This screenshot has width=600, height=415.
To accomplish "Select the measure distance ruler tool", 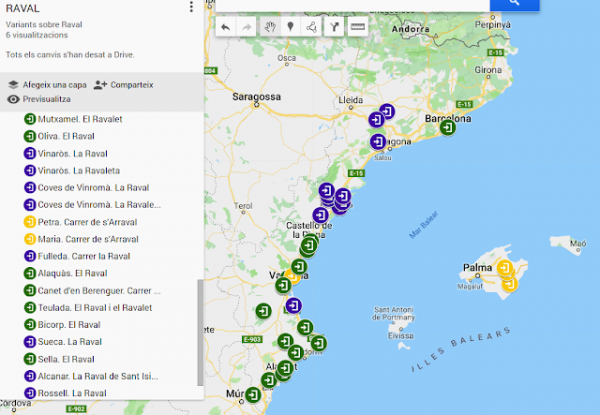I will click(357, 27).
